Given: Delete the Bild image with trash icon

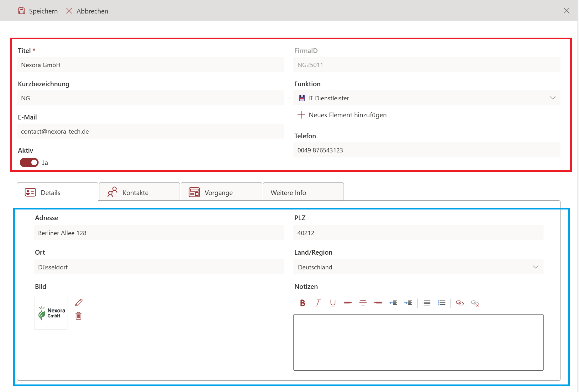Looking at the screenshot, I should point(78,316).
